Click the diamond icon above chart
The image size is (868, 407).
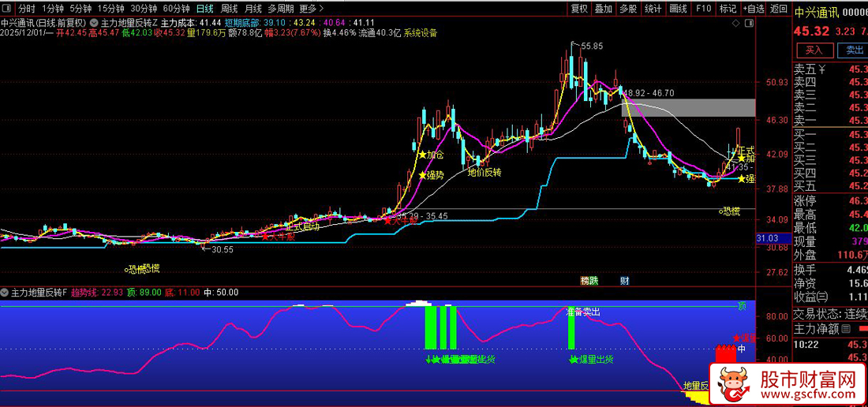click(735, 23)
